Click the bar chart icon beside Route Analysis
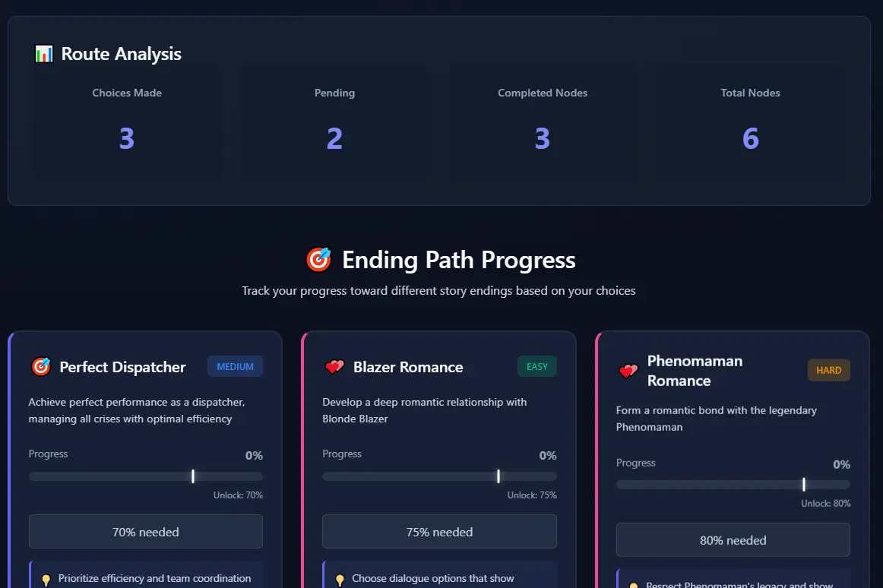The width and height of the screenshot is (883, 588). pos(44,54)
